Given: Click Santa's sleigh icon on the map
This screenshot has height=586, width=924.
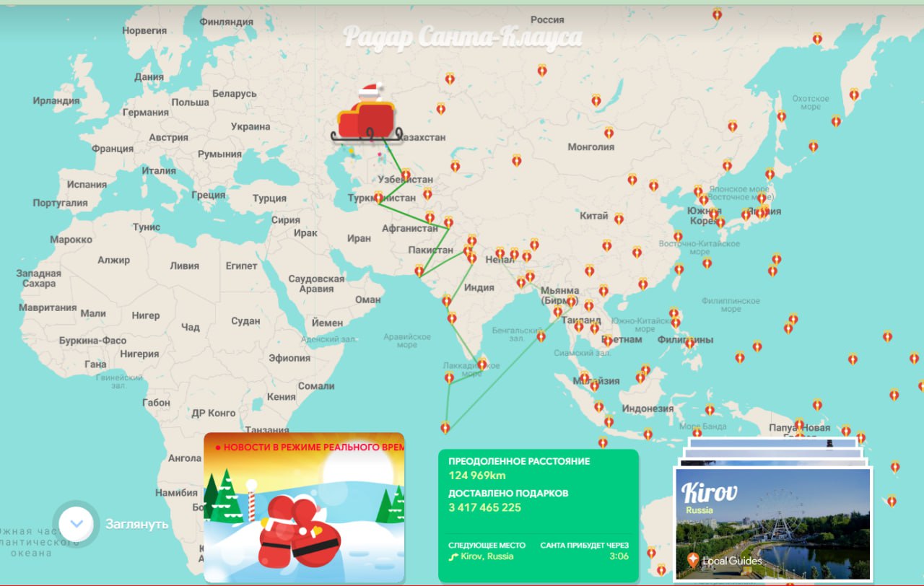Looking at the screenshot, I should tap(365, 116).
